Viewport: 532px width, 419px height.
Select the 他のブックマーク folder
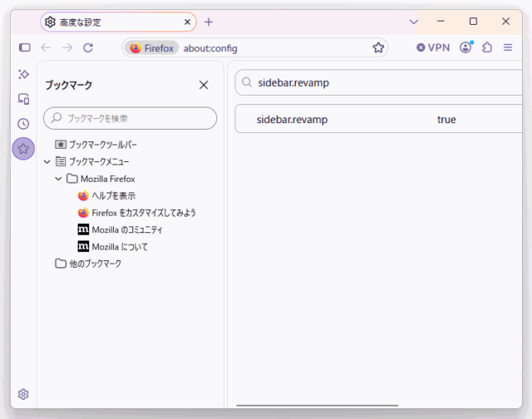click(x=88, y=264)
